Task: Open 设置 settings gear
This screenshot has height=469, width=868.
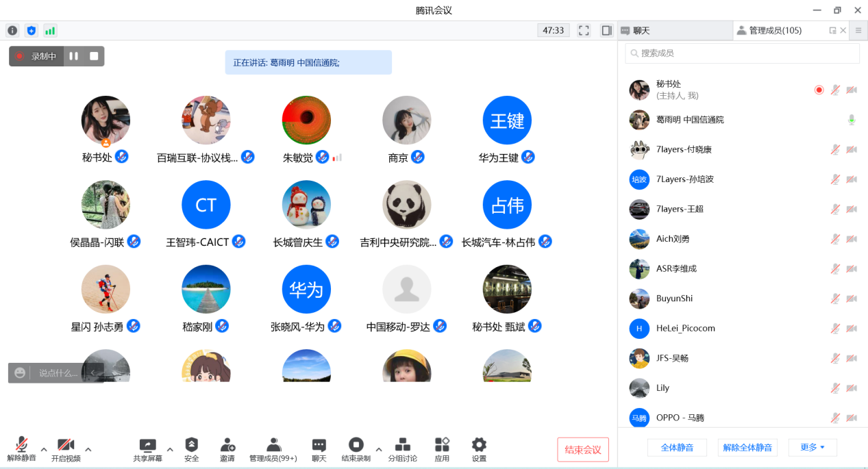Action: [x=479, y=448]
